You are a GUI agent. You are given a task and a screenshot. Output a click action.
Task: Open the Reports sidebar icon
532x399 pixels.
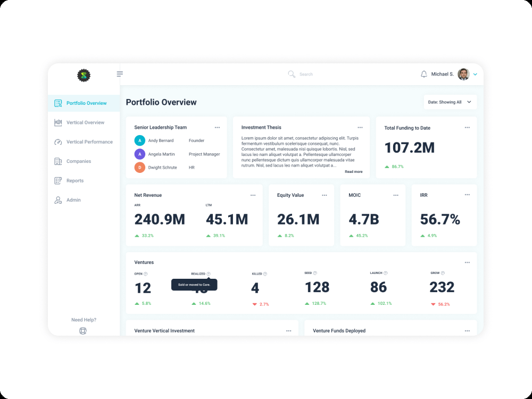(x=57, y=180)
